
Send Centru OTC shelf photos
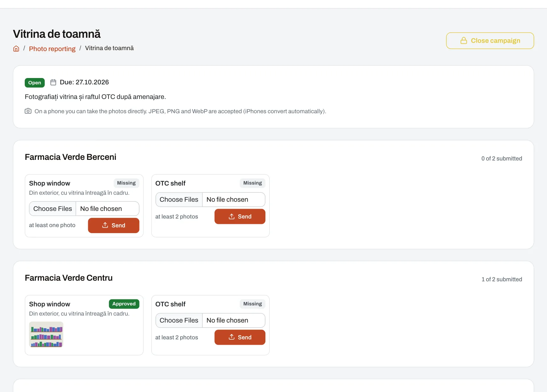[240, 337]
